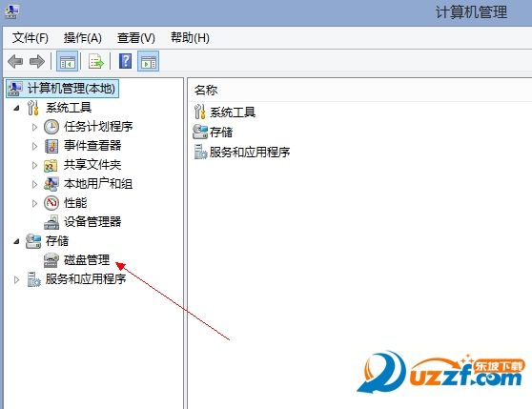Select 服务和应用程序 text in right pane
This screenshot has height=409, width=532.
250,152
